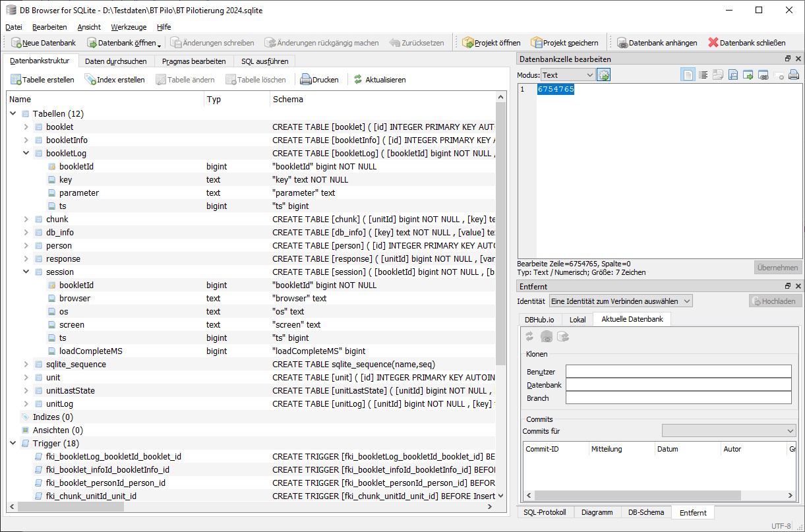Expand the unitLog table node

(26, 403)
